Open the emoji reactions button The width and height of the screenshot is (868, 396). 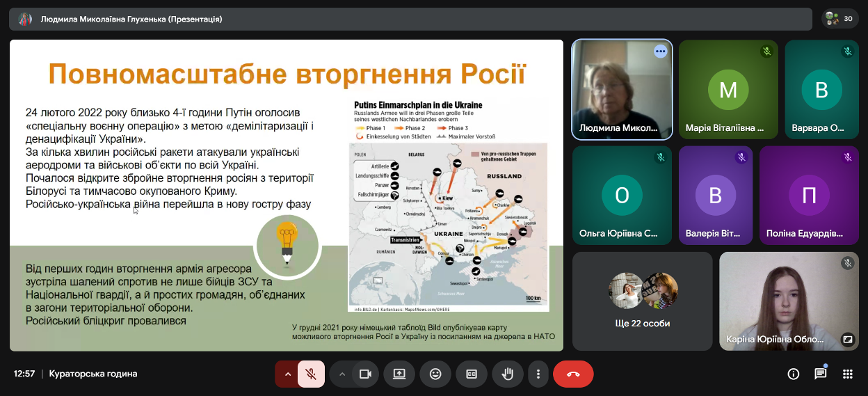[x=435, y=374]
